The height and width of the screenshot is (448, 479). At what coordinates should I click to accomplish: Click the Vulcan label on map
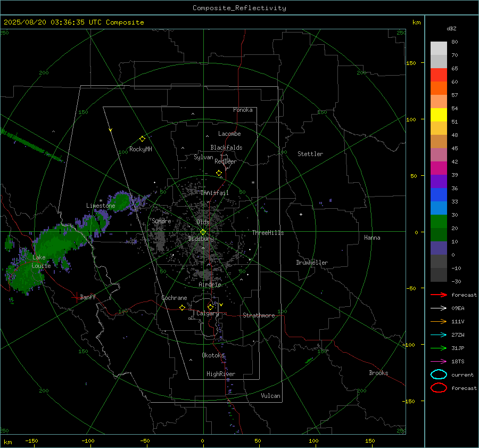click(x=270, y=396)
